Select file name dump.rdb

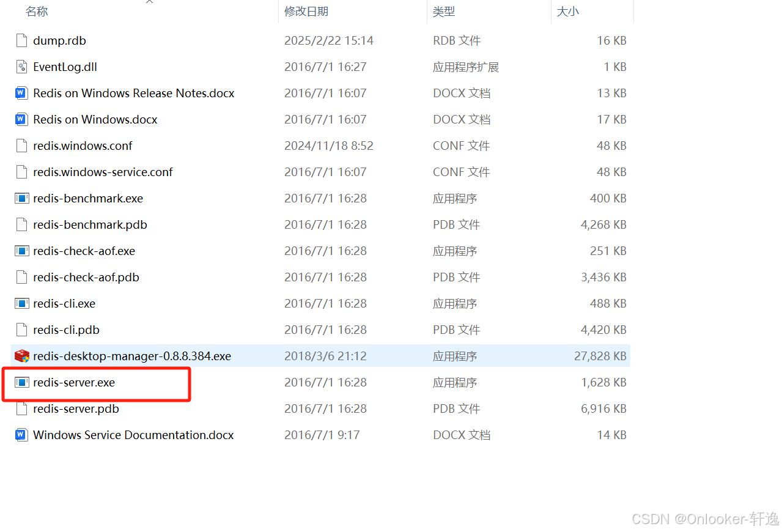[x=59, y=41]
